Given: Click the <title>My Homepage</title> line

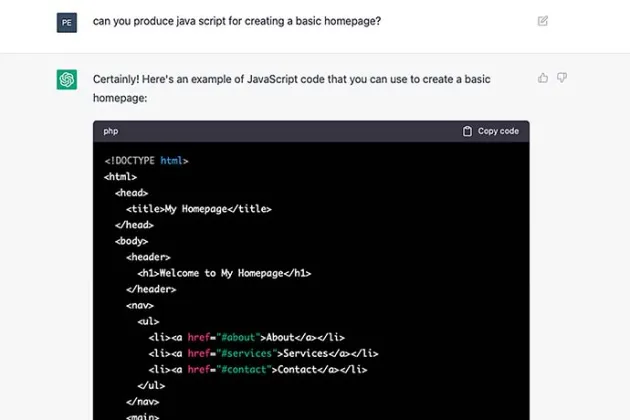Looking at the screenshot, I should point(199,209).
